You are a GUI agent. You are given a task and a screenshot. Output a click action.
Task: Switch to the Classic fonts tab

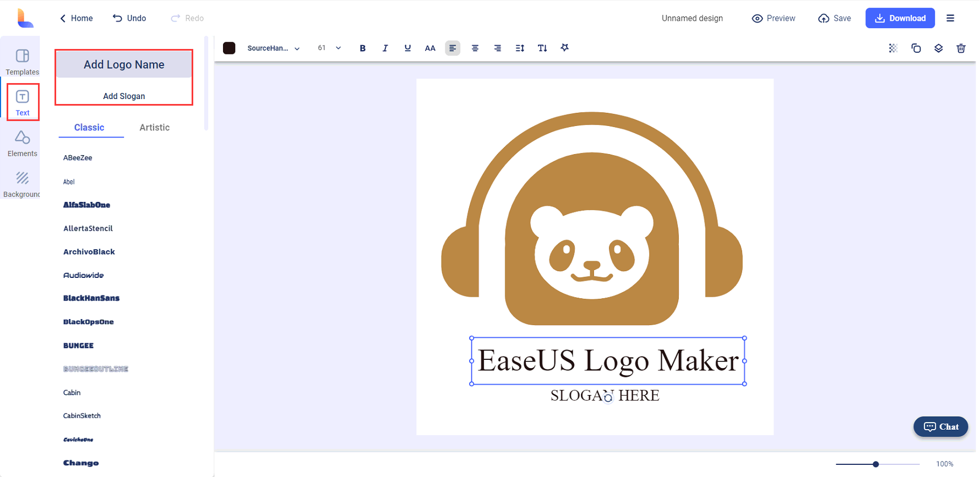click(89, 128)
